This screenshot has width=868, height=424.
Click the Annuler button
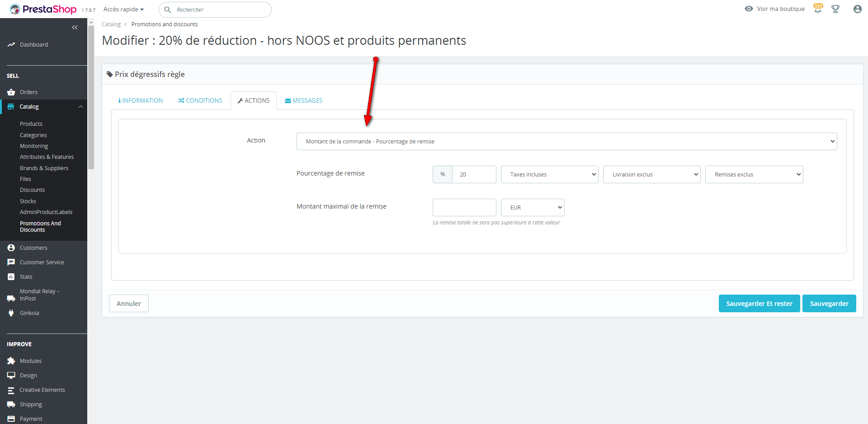129,304
